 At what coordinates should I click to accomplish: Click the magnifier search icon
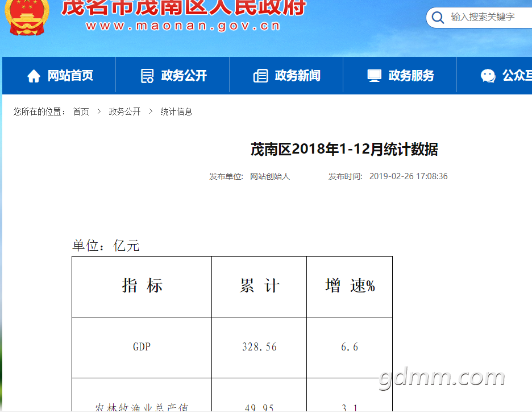coord(438,18)
